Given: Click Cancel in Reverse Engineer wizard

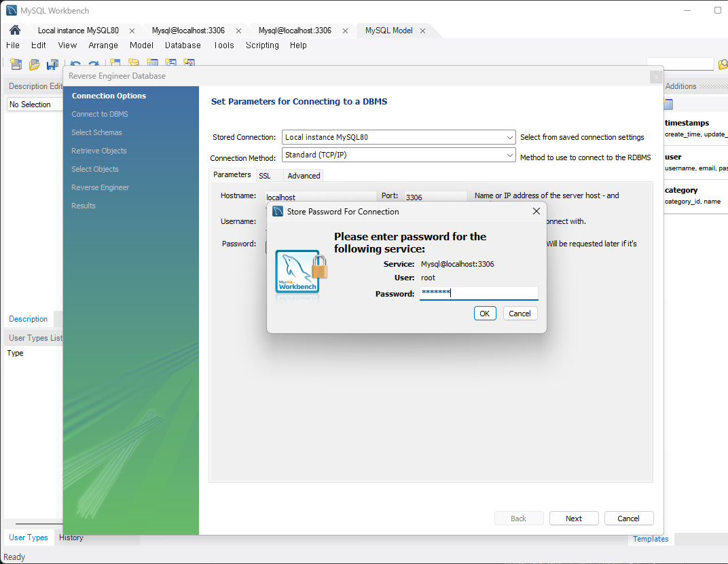Looking at the screenshot, I should pos(628,519).
